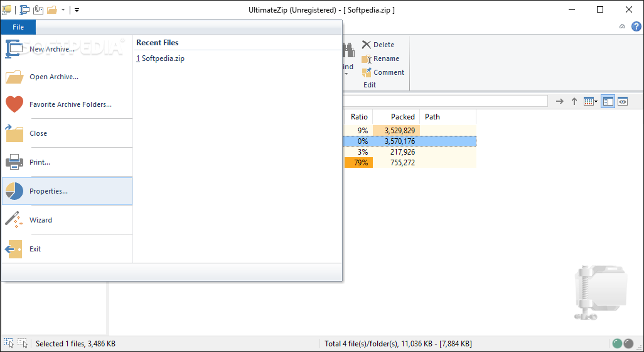Click the second selection icon in status bar
Viewport: 644px width, 352px height.
pyautogui.click(x=22, y=343)
